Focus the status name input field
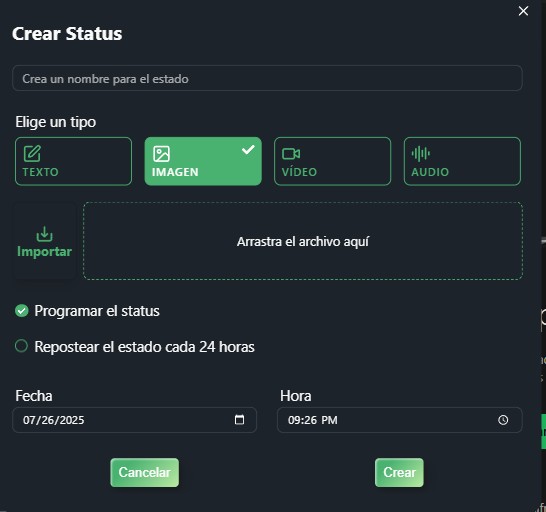Viewport: 546px width, 512px height. pos(267,78)
